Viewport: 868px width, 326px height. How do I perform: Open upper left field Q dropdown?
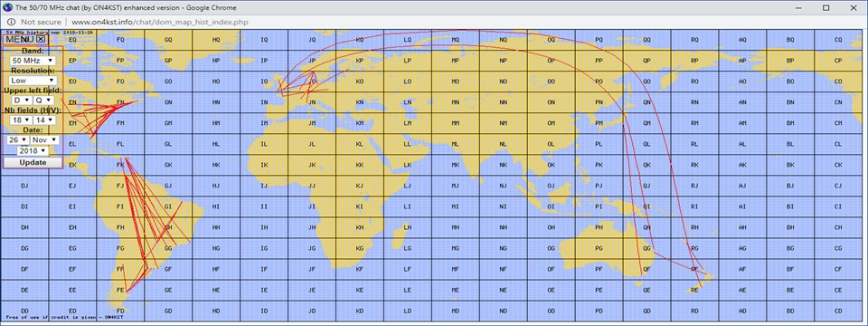click(x=43, y=100)
